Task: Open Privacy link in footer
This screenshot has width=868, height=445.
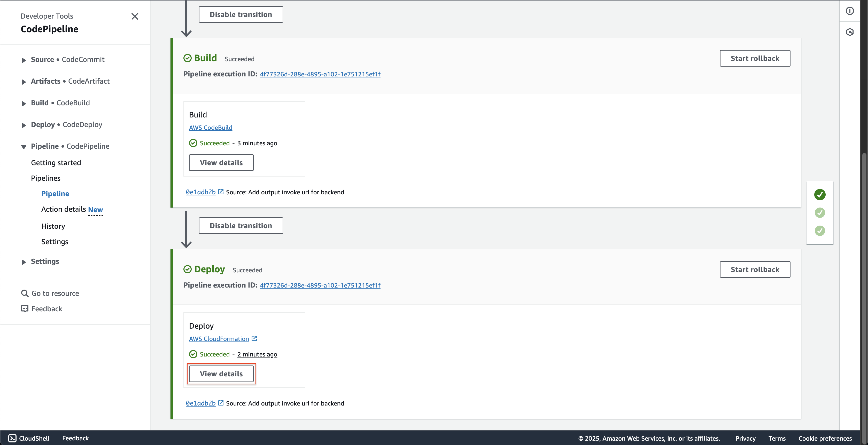Action: point(745,438)
